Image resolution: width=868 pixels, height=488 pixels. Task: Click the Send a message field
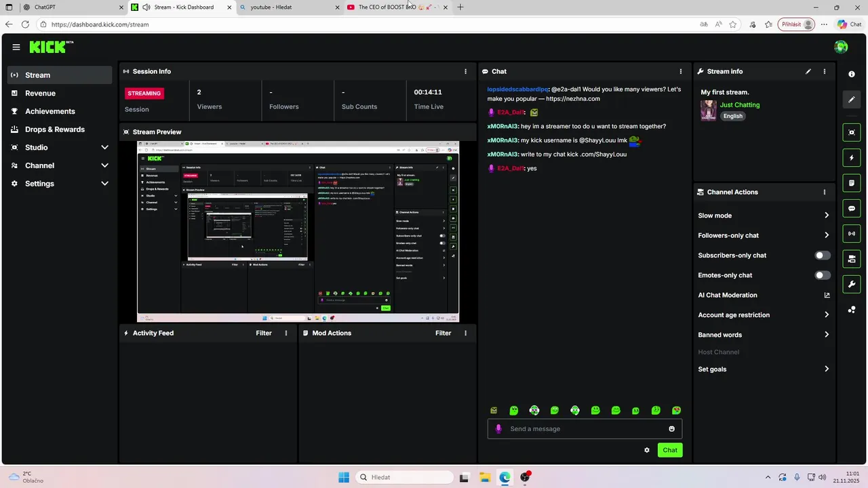pos(585,428)
